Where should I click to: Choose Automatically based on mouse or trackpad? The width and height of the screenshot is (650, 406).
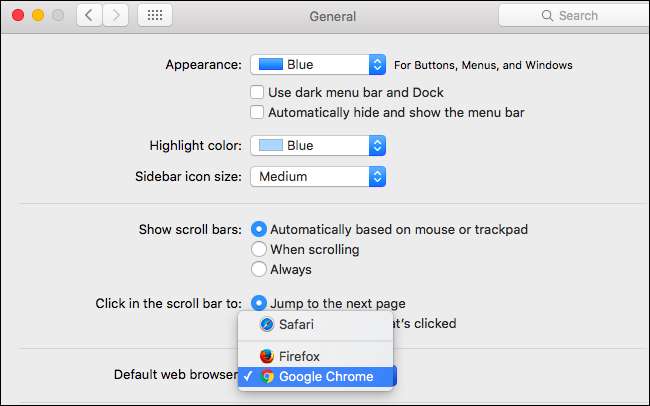[x=259, y=229]
